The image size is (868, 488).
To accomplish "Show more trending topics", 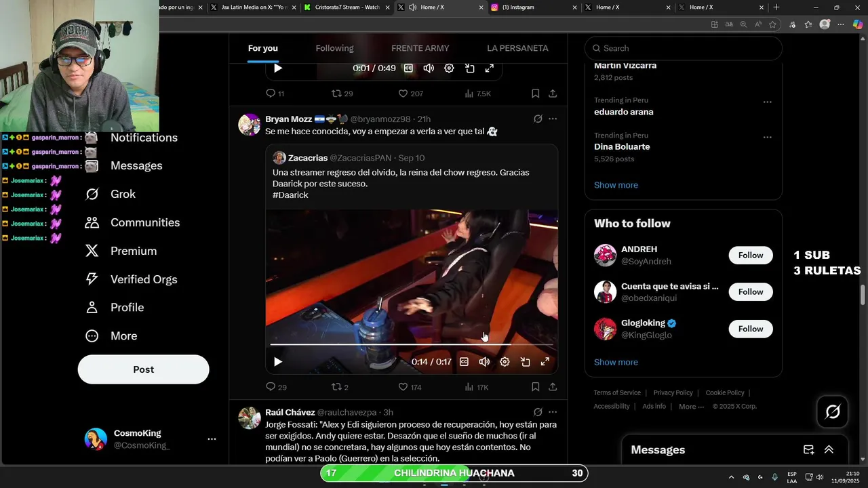I will click(x=616, y=185).
